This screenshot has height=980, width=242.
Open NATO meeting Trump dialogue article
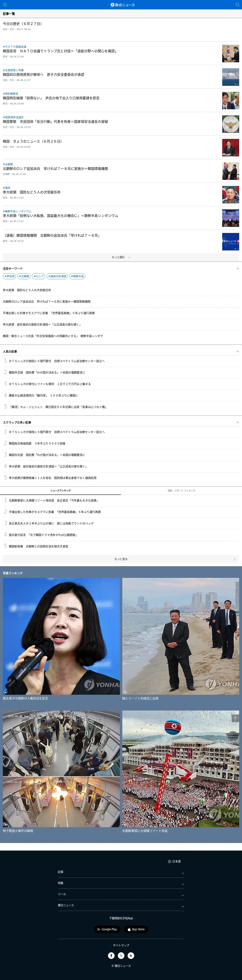click(x=60, y=51)
